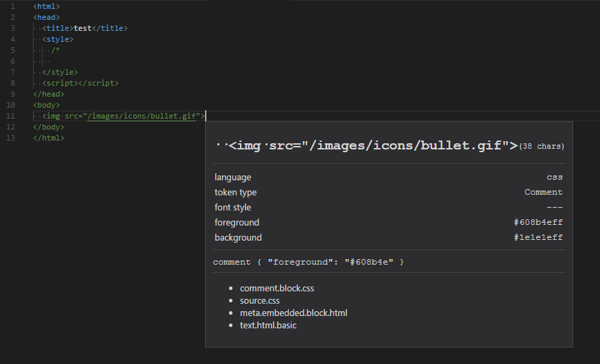600x364 pixels.
Task: Click line number 11 in the gutter
Action: pos(11,116)
